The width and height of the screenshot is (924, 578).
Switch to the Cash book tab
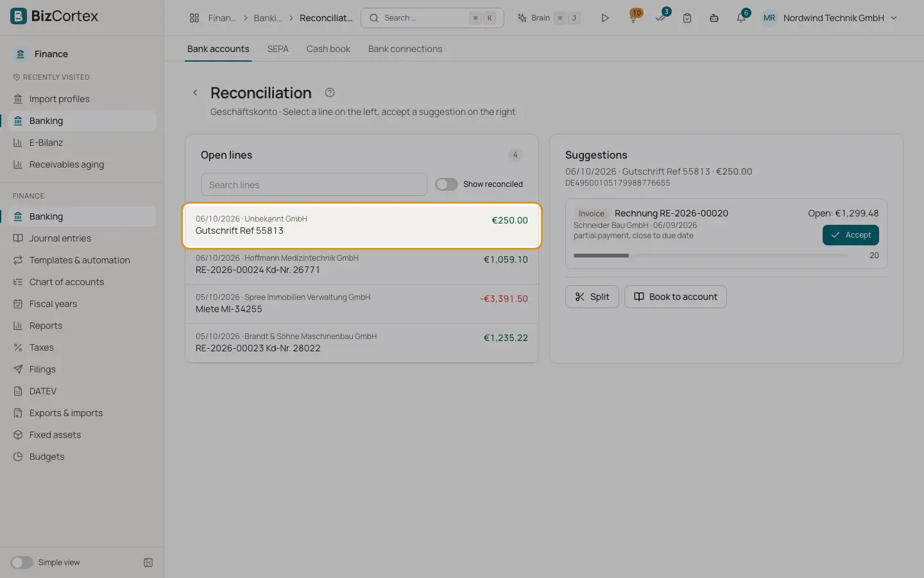329,49
